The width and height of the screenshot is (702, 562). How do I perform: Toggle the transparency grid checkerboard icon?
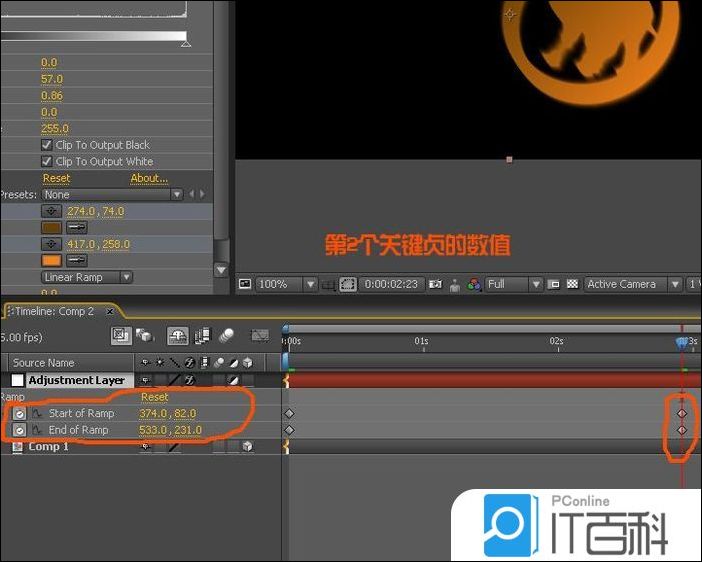click(572, 284)
